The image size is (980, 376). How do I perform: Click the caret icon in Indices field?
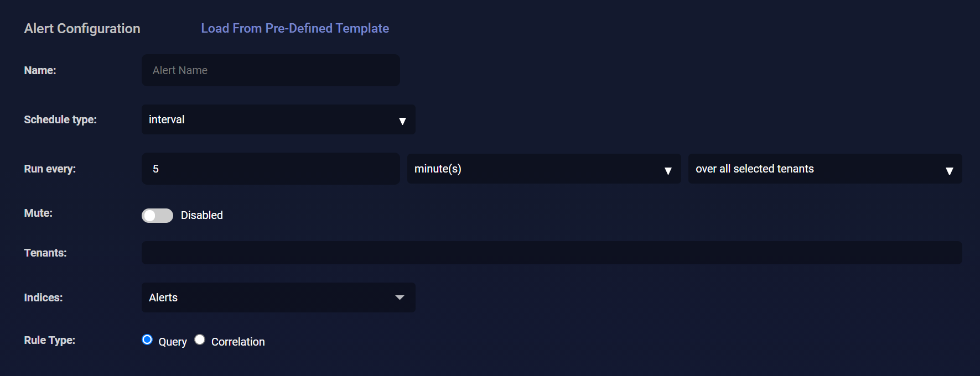(400, 297)
